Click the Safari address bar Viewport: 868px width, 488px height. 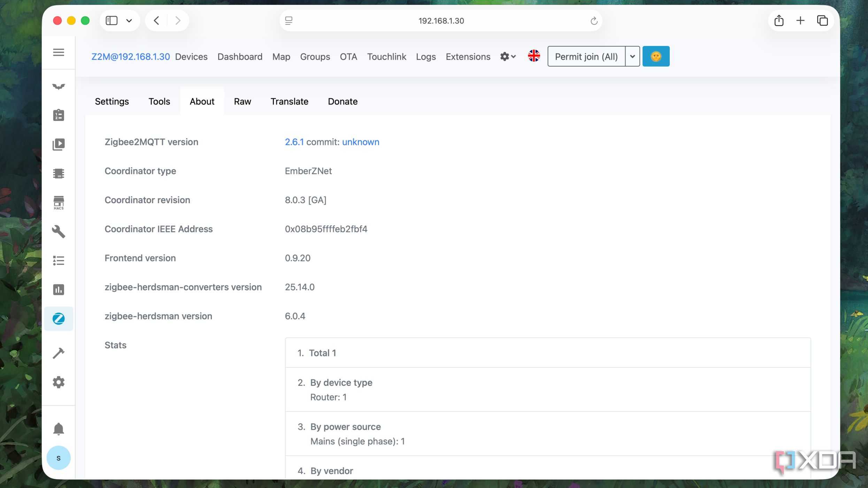(441, 21)
